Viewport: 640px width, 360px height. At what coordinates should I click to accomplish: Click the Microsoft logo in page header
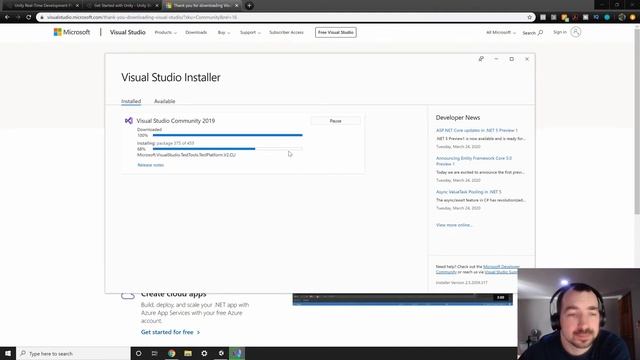point(72,32)
